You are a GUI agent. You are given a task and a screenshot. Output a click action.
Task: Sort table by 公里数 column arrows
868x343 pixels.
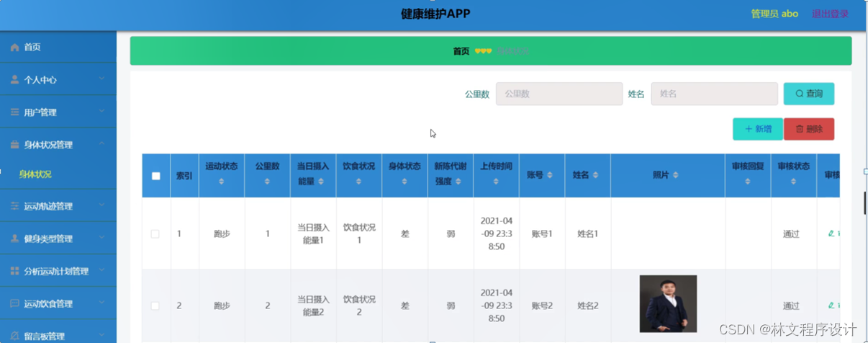pyautogui.click(x=267, y=182)
